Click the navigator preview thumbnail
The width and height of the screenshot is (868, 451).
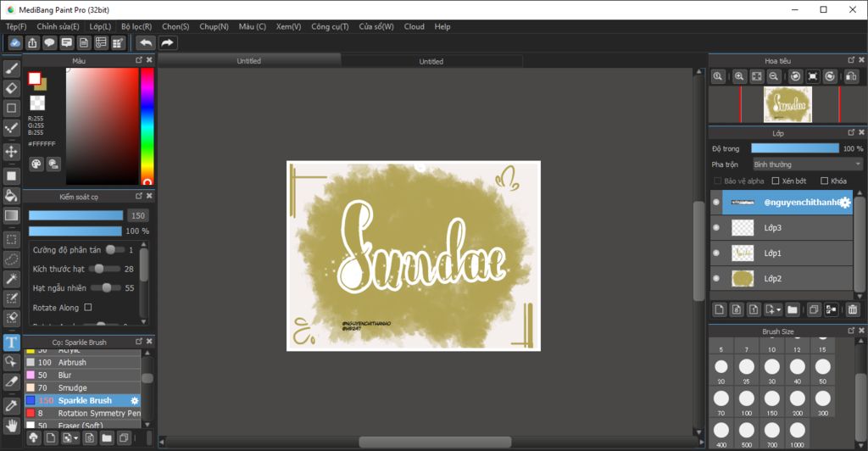[x=787, y=104]
